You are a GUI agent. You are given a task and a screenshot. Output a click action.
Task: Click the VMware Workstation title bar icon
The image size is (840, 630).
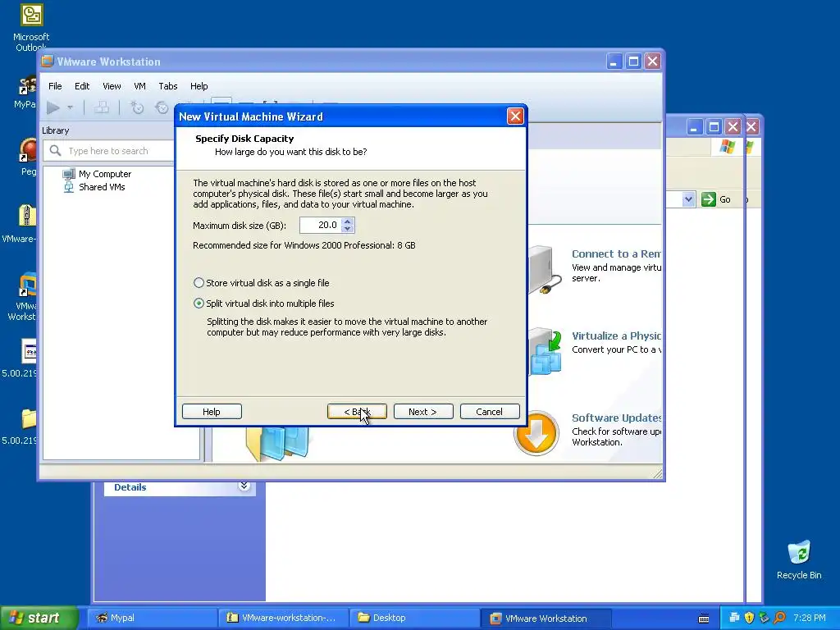[x=48, y=61]
